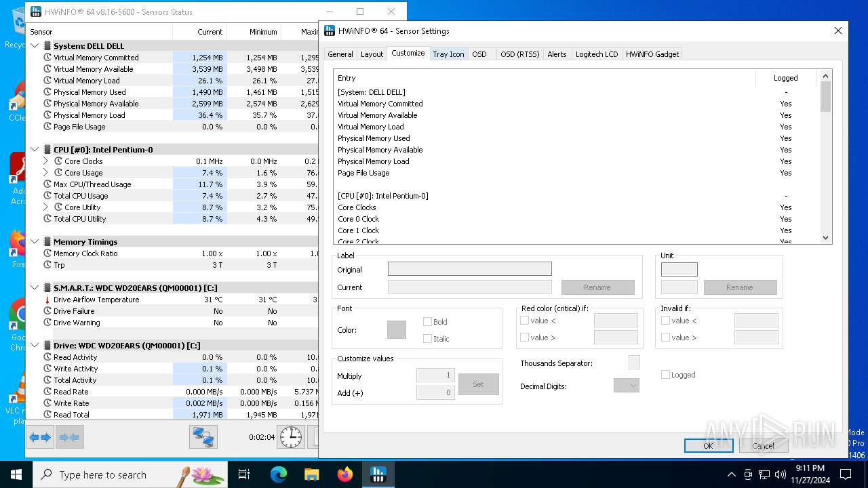Click the expand sensors left-right arrows icon
The height and width of the screenshot is (488, 868).
point(40,437)
